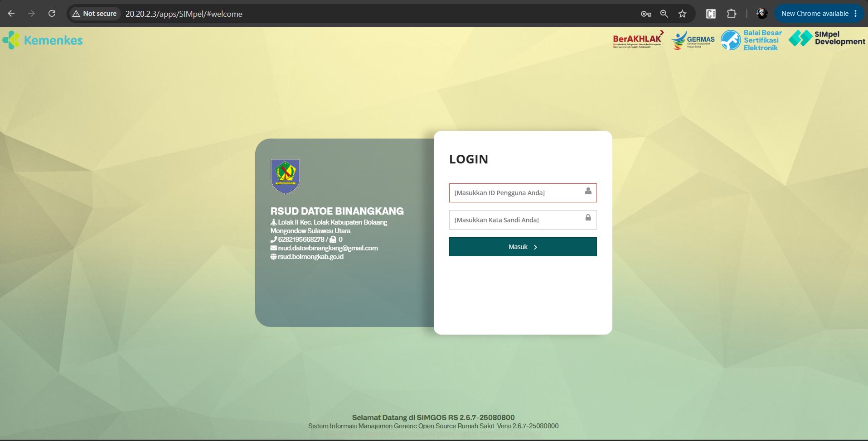Click the RSUD DATOE BINANGKANG heading

(337, 211)
